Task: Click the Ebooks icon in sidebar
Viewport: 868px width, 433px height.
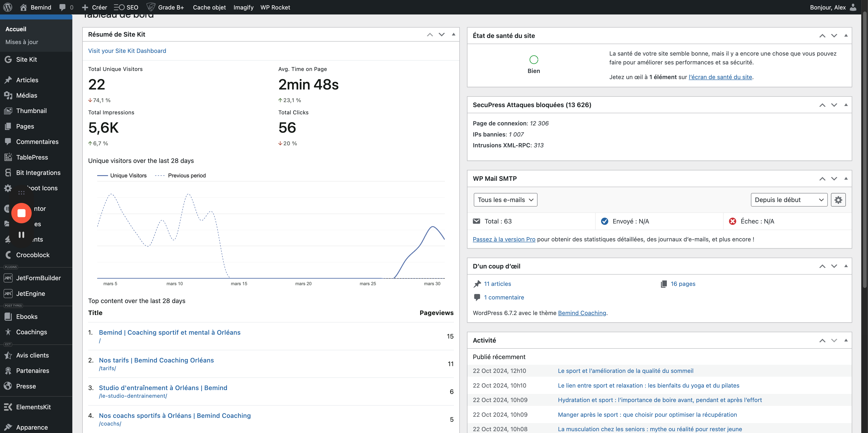Action: coord(8,317)
